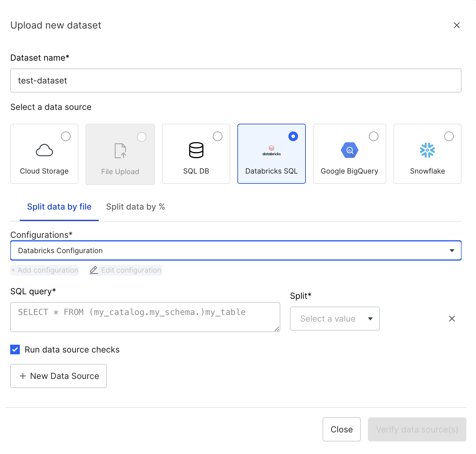This screenshot has width=476, height=454.
Task: Click the Databricks SQL label text
Action: pos(272,171)
